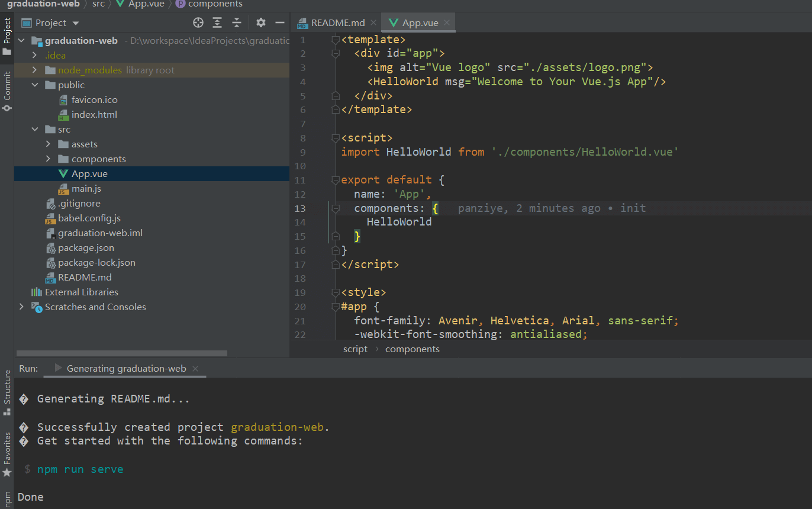The image size is (812, 509).
Task: Select README.md file in the project tree
Action: pos(85,278)
